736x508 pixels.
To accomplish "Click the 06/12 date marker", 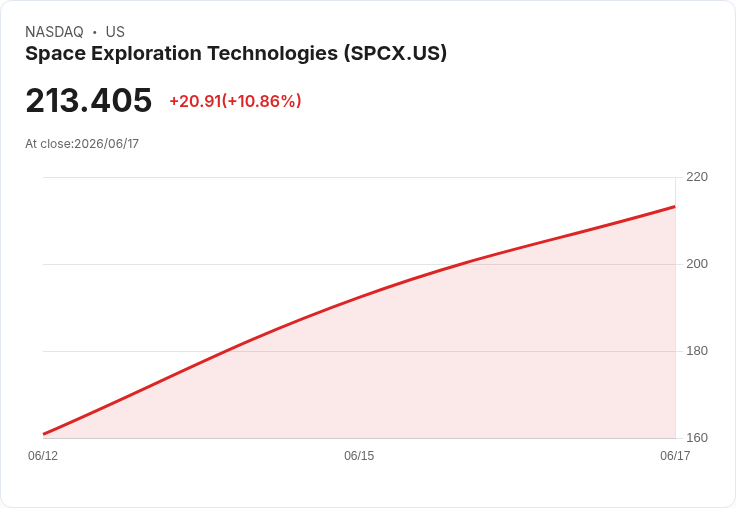I will pyautogui.click(x=43, y=455).
